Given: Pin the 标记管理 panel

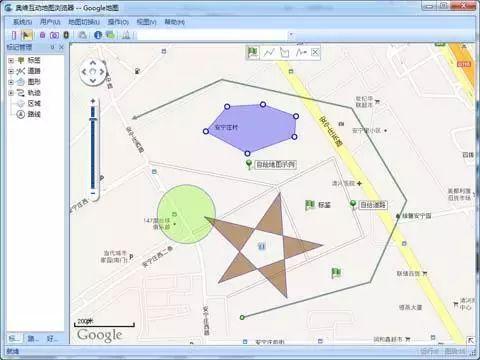Looking at the screenshot, I should [52, 47].
